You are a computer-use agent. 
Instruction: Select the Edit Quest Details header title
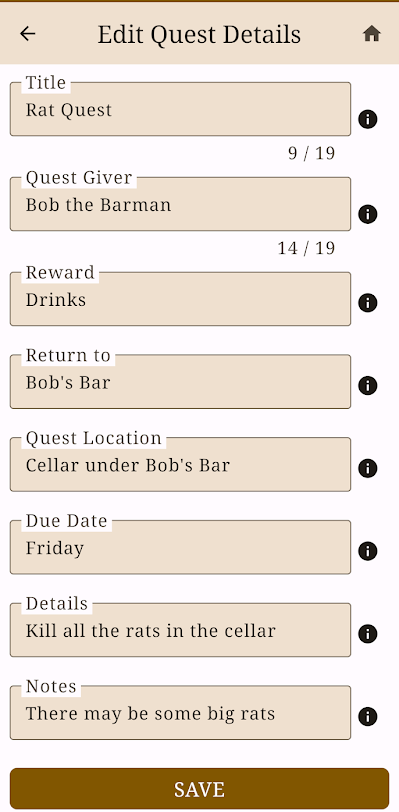pyautogui.click(x=199, y=35)
